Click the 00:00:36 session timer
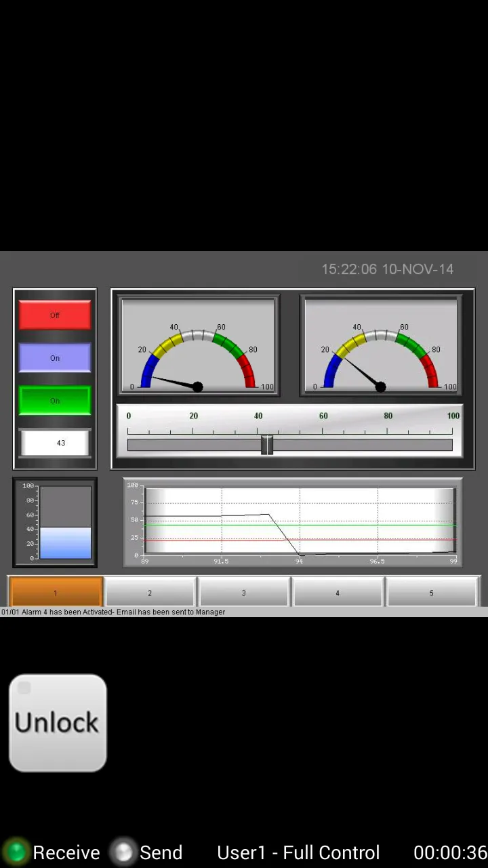 (451, 852)
